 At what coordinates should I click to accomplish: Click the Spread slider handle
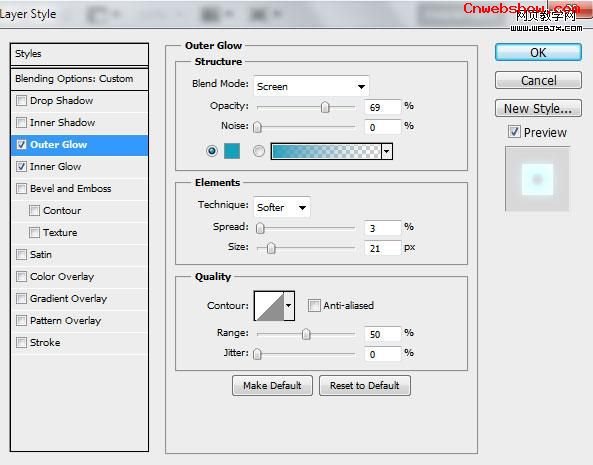(260, 228)
